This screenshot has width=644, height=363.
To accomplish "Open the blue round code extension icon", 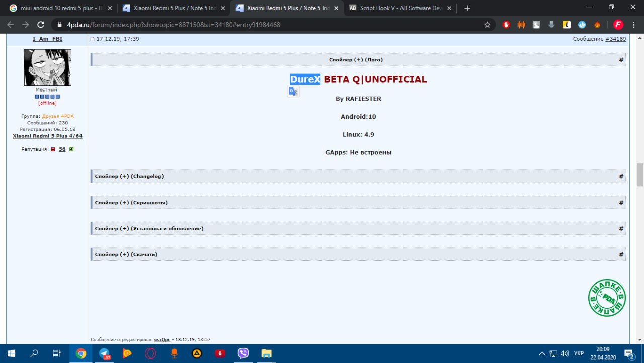I will click(582, 24).
